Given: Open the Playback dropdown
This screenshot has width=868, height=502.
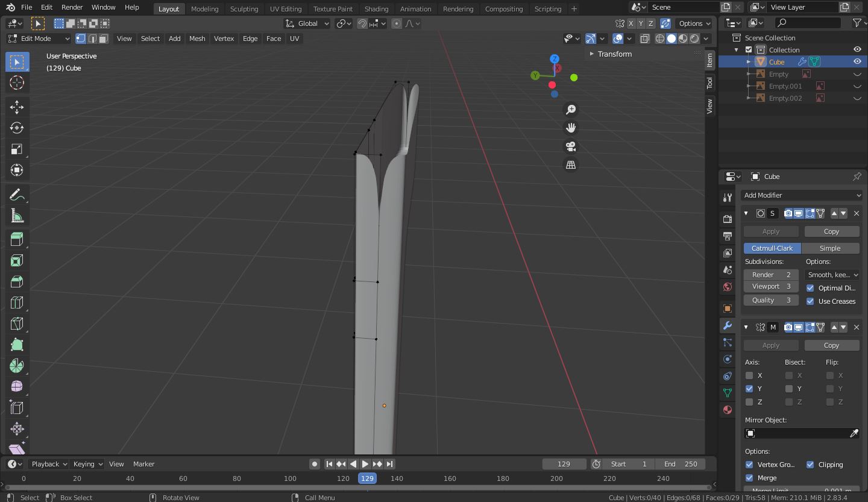Looking at the screenshot, I should pyautogui.click(x=49, y=464).
